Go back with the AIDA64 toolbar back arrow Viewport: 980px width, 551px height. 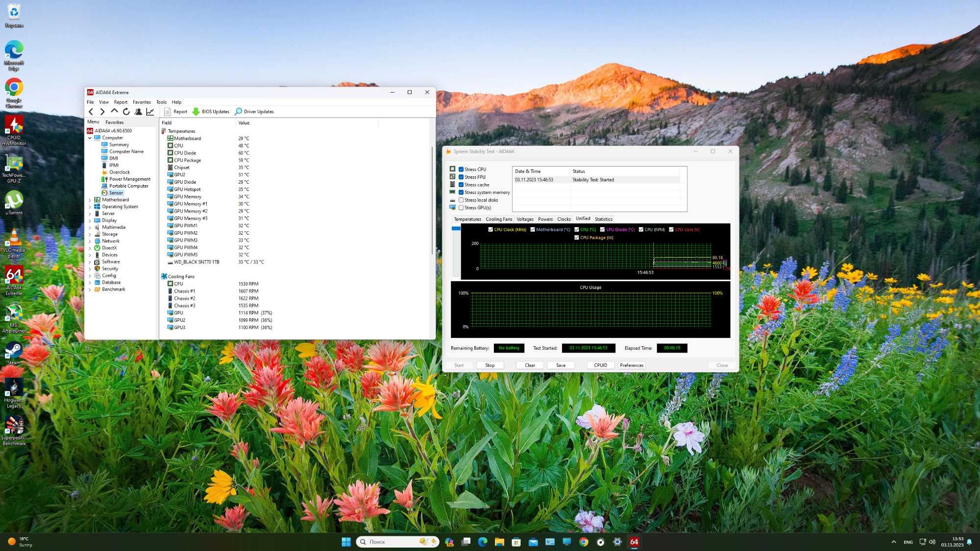[91, 112]
